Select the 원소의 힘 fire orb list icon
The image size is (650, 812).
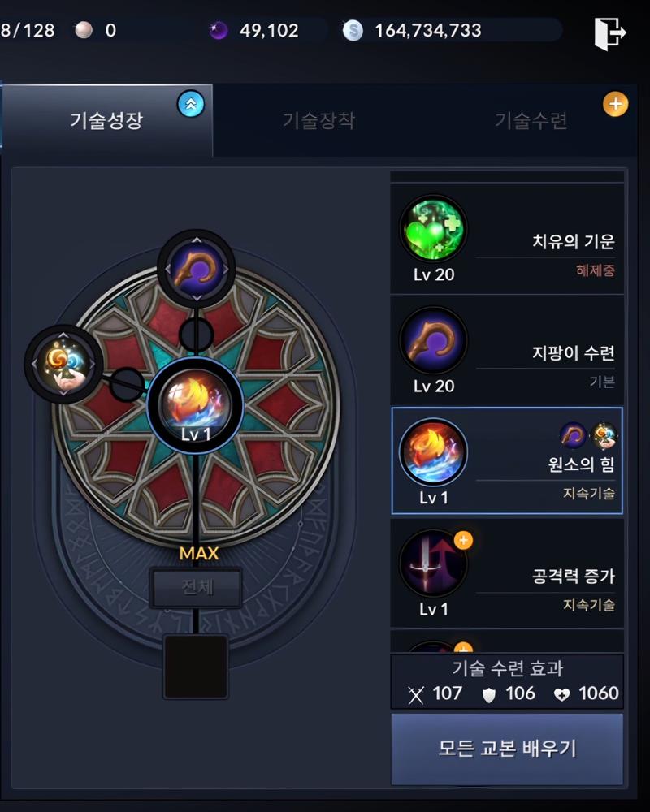tap(433, 452)
